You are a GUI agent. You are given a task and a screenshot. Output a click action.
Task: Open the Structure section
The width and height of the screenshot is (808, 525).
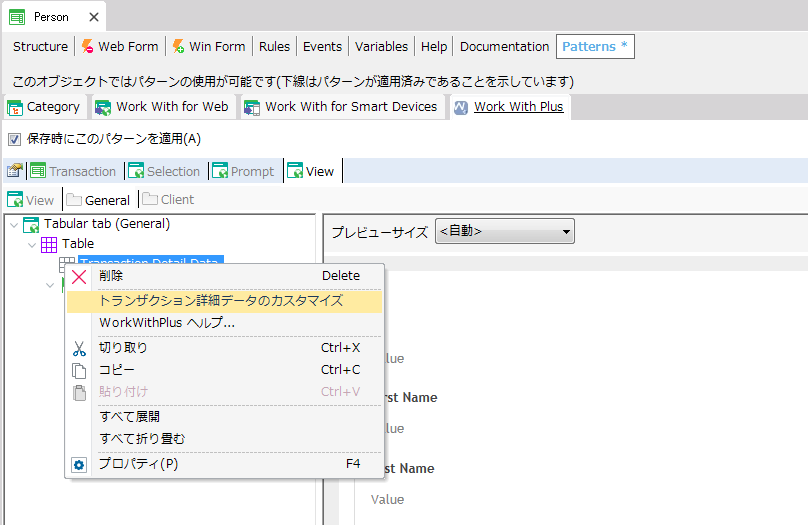tap(40, 46)
